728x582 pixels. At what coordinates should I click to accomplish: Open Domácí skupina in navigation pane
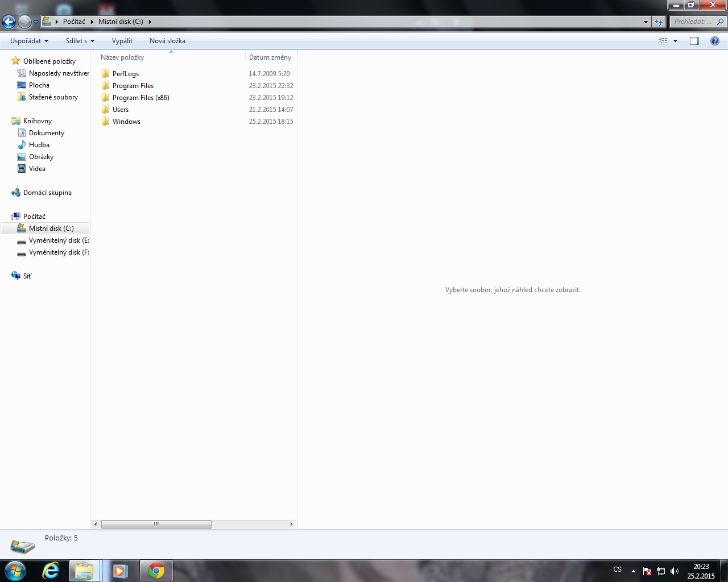click(47, 193)
